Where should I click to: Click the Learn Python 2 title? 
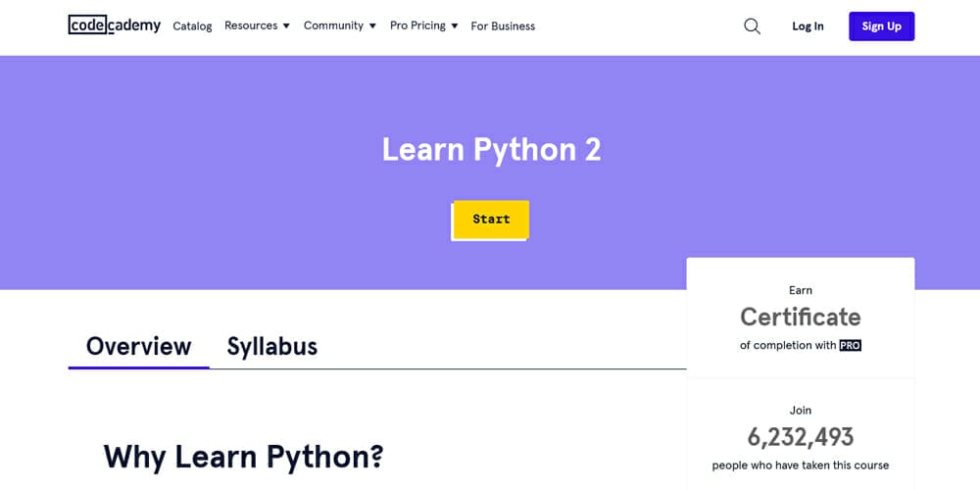point(491,150)
